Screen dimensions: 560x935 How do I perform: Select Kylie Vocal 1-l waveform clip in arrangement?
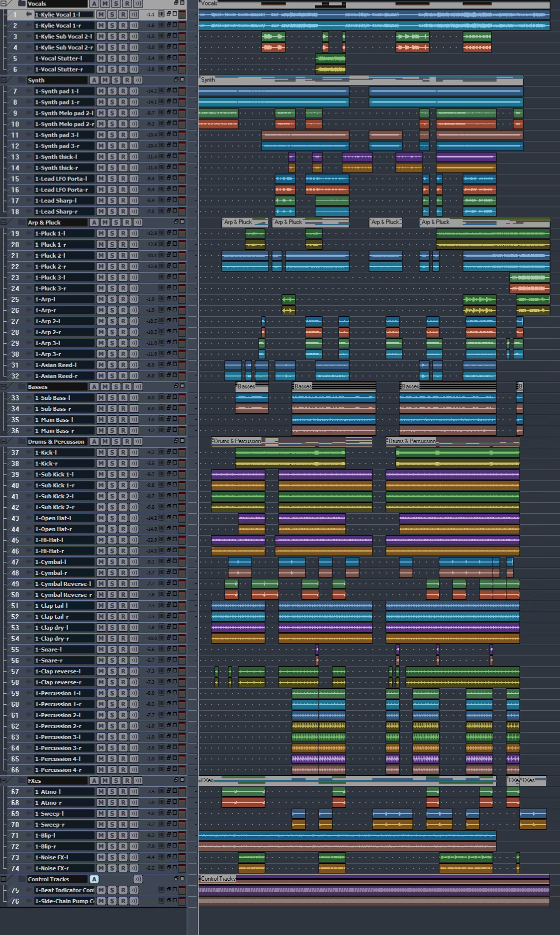(x=374, y=14)
